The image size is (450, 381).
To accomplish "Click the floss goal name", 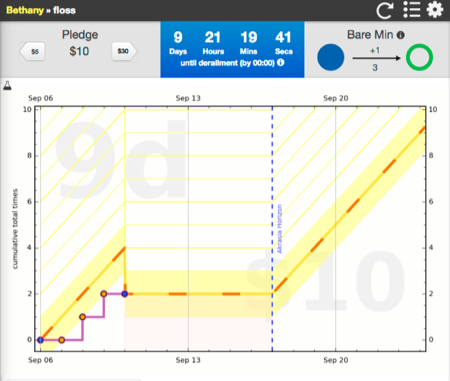I will click(64, 10).
